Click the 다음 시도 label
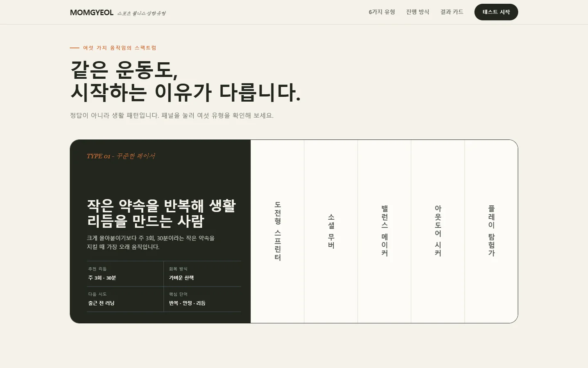The width and height of the screenshot is (588, 368). (97, 294)
